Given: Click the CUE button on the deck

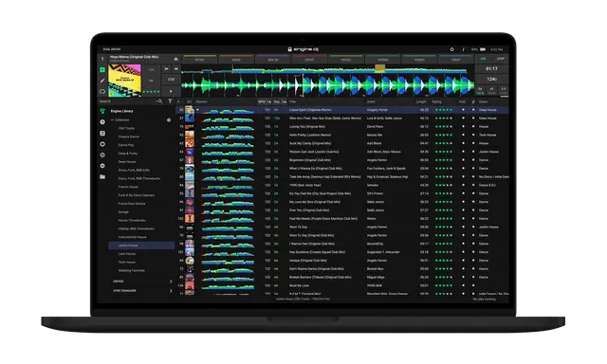Looking at the screenshot, I should point(171,80).
